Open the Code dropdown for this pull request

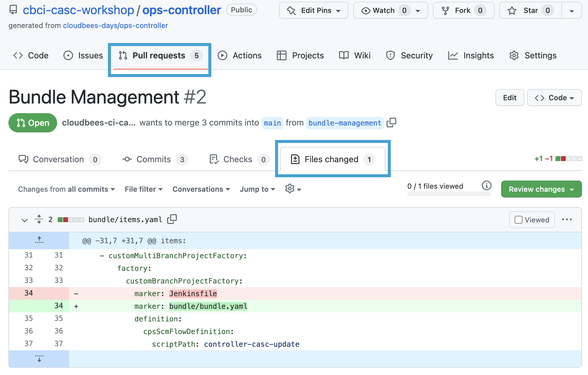tap(554, 98)
